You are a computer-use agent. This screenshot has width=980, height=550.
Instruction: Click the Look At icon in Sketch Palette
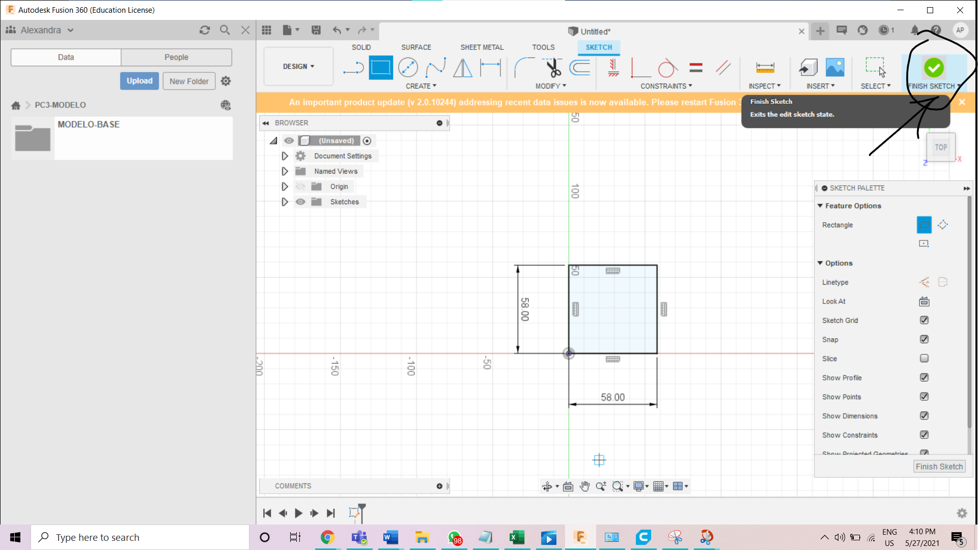coord(924,301)
